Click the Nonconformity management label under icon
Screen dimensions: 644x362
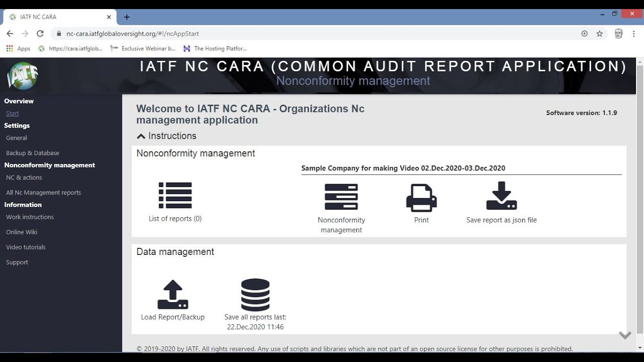(x=342, y=225)
